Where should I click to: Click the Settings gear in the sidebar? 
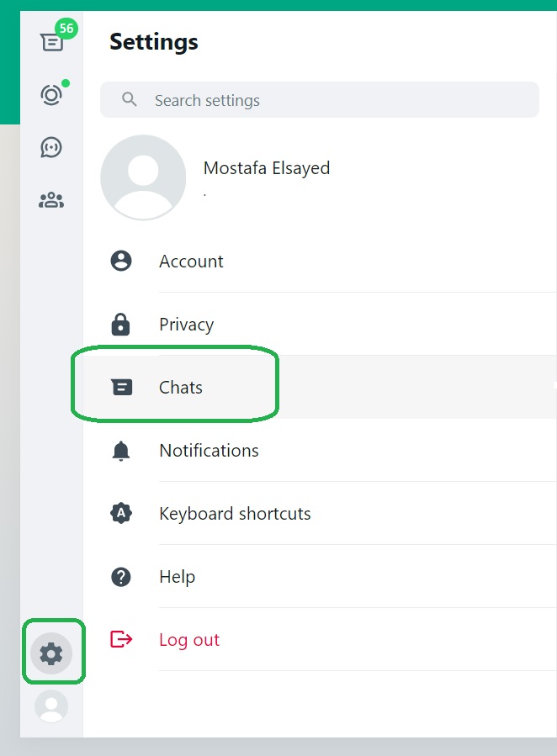click(x=51, y=653)
